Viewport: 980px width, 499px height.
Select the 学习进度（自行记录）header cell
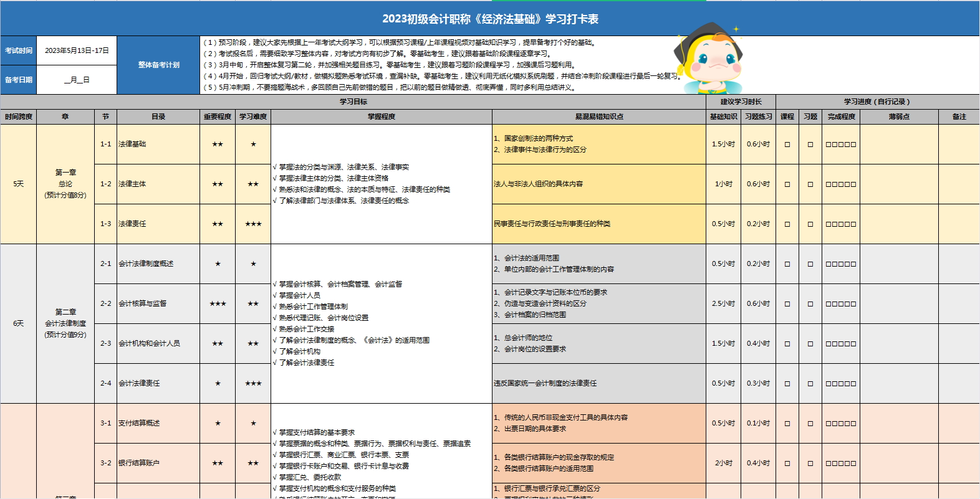[x=877, y=102]
